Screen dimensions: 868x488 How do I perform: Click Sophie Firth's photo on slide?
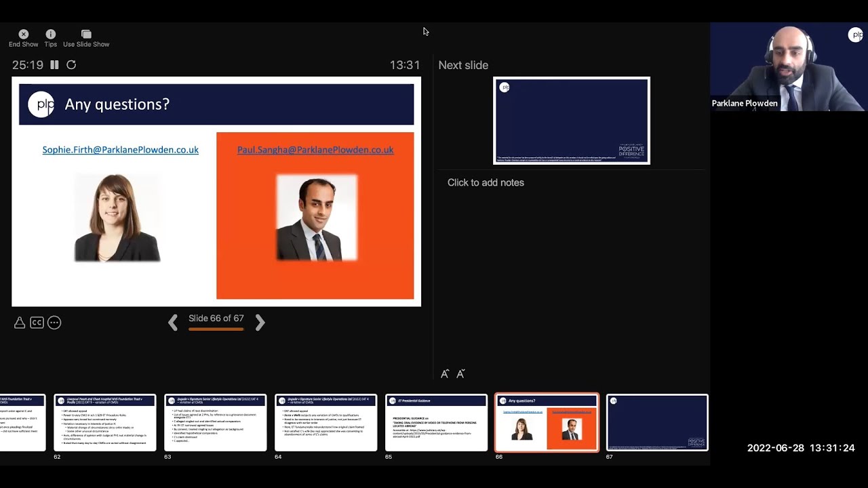point(117,218)
